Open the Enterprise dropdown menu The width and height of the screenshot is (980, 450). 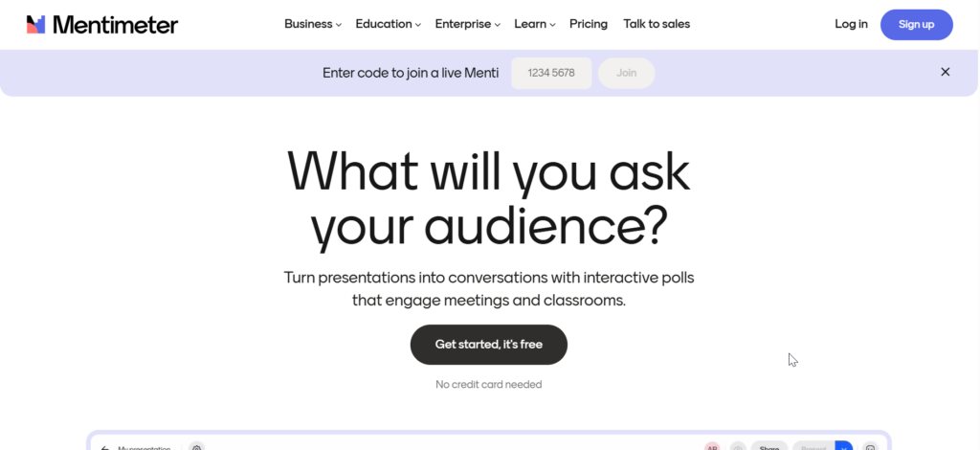[467, 24]
